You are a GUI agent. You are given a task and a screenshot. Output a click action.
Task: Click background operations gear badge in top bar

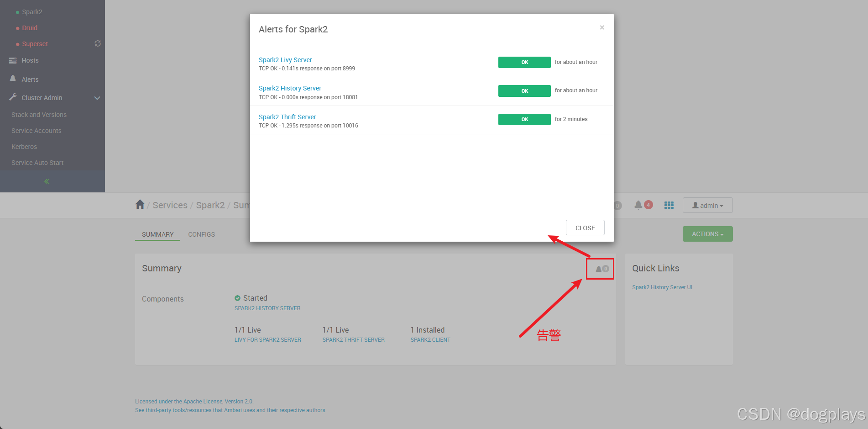[x=617, y=206]
